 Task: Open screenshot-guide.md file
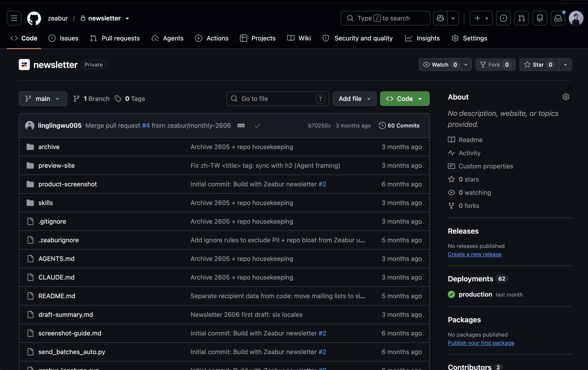(70, 333)
